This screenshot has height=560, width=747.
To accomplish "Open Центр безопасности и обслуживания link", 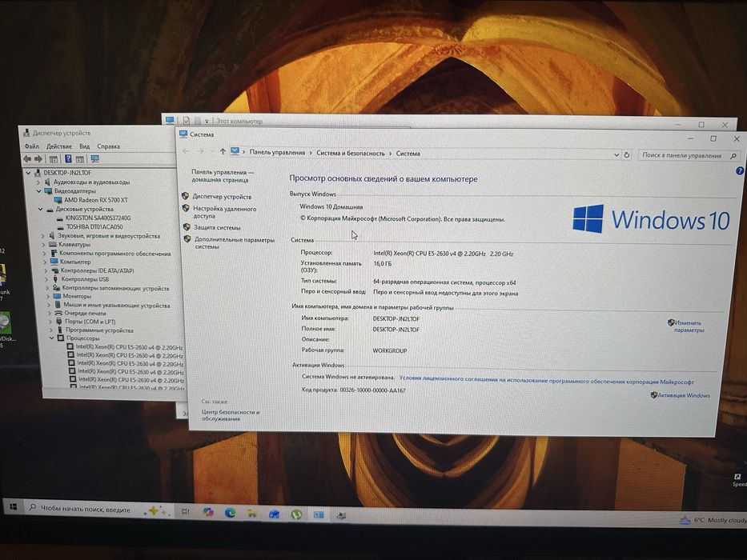I will pos(231,414).
